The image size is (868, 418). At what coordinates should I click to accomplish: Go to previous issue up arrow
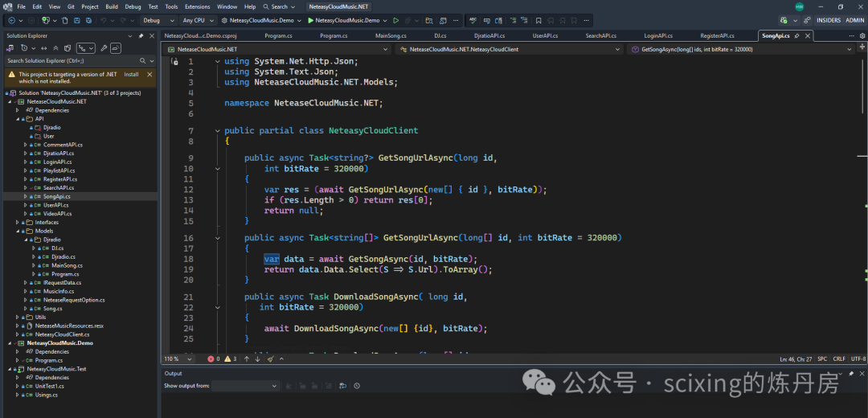(x=247, y=359)
